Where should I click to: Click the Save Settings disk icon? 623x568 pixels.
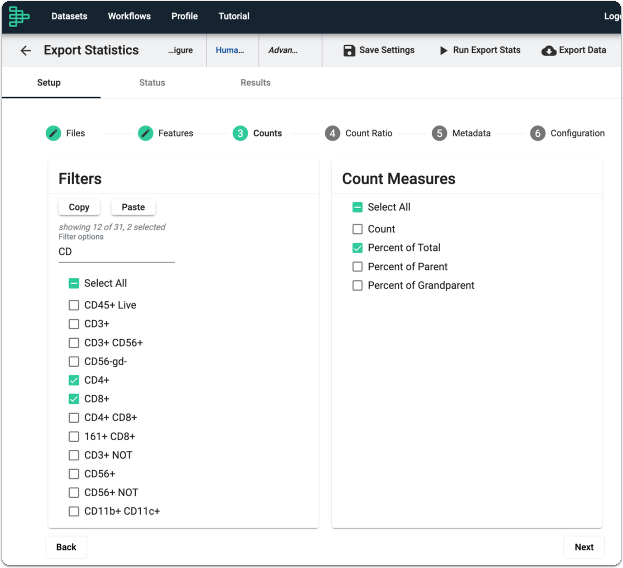coord(349,50)
